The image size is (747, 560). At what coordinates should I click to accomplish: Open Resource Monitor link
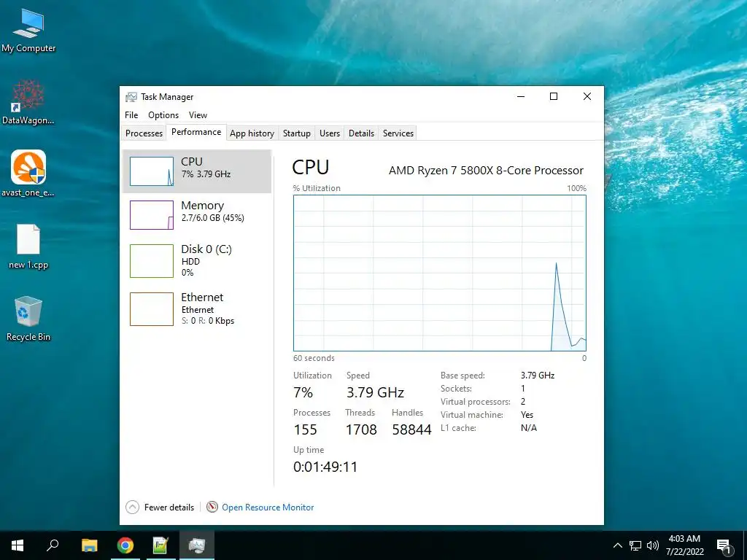coord(268,507)
